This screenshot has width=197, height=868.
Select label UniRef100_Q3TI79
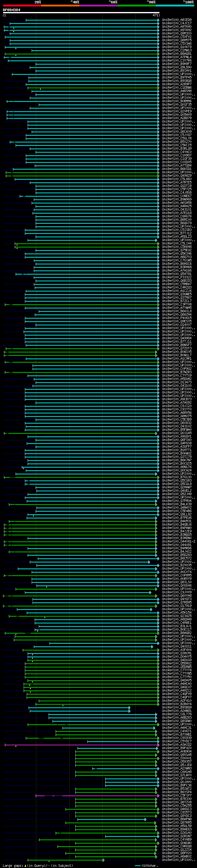176,457
